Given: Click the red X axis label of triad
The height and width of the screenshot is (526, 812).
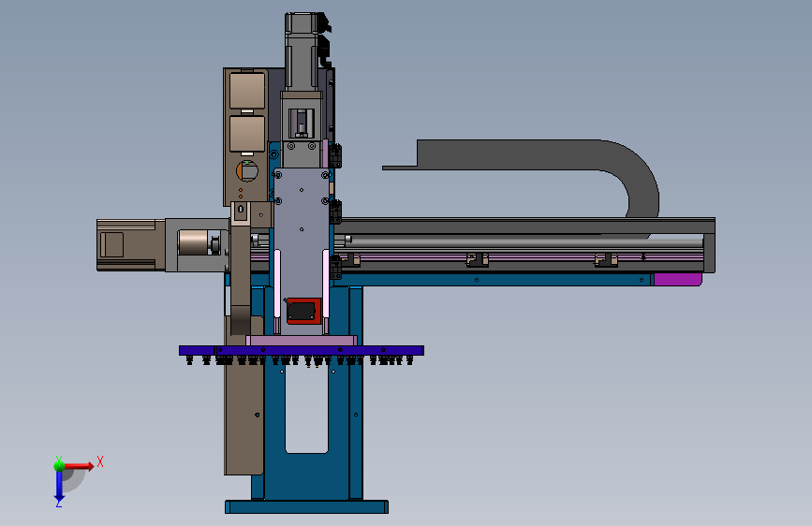Looking at the screenshot, I should [x=100, y=461].
